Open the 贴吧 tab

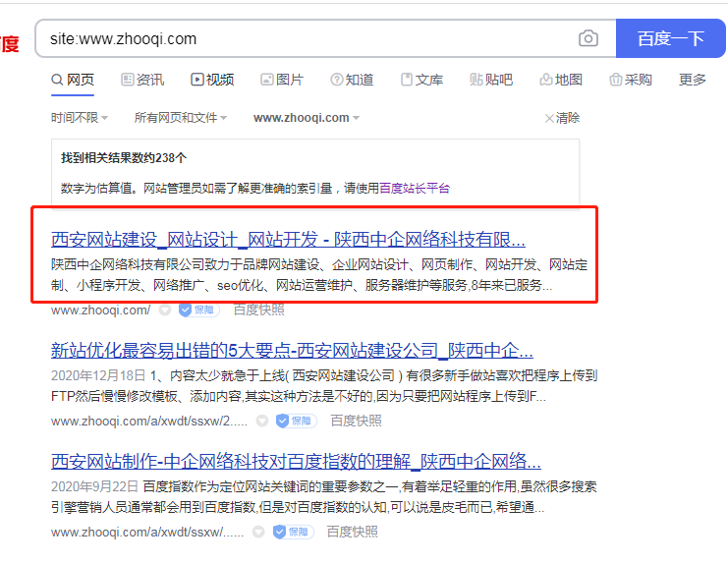pos(491,80)
